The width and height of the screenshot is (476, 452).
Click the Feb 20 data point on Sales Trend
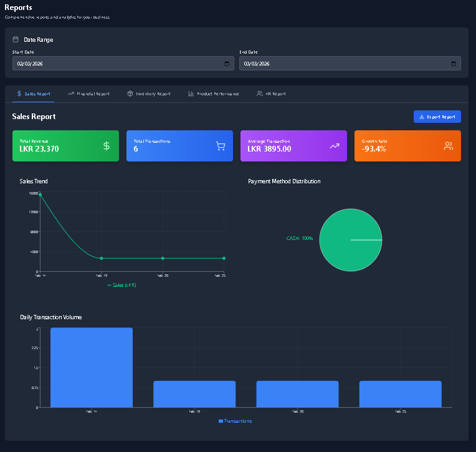[x=163, y=258]
